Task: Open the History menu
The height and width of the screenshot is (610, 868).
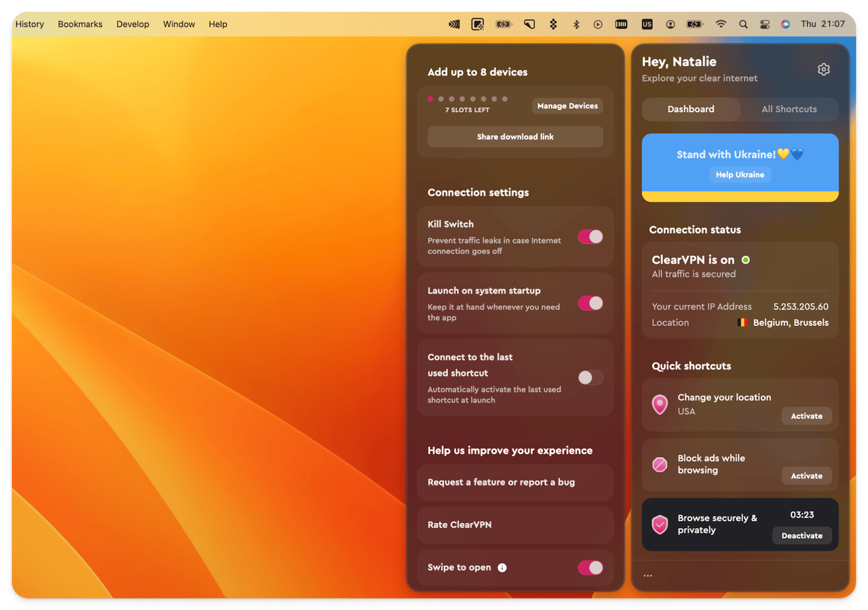Action: click(x=29, y=24)
